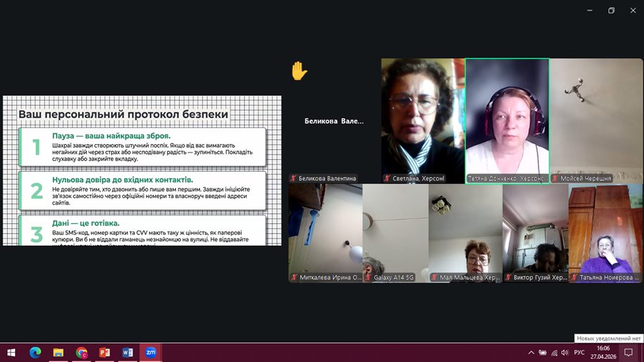
Task: Click the muted mic icon for Мойсей Черешня
Action: (x=555, y=178)
